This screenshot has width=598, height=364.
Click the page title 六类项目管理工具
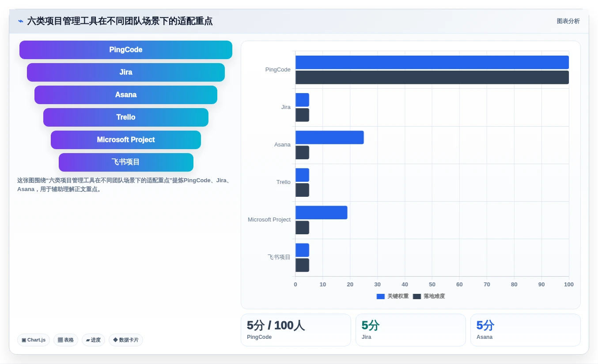[x=120, y=21]
